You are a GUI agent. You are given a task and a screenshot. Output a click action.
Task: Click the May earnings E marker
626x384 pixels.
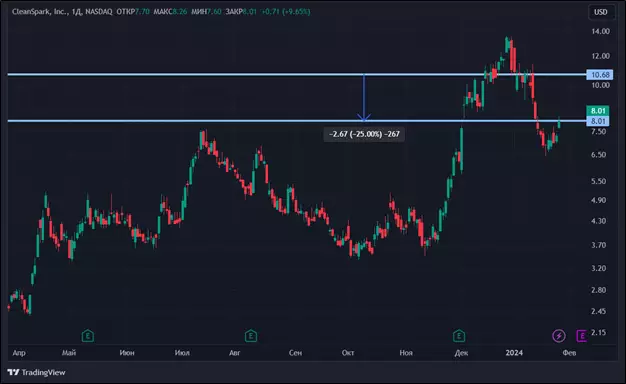88,336
